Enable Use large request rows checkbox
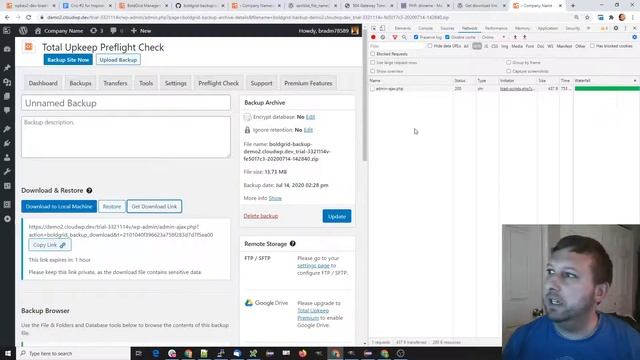This screenshot has height=360, width=640. pos(373,62)
